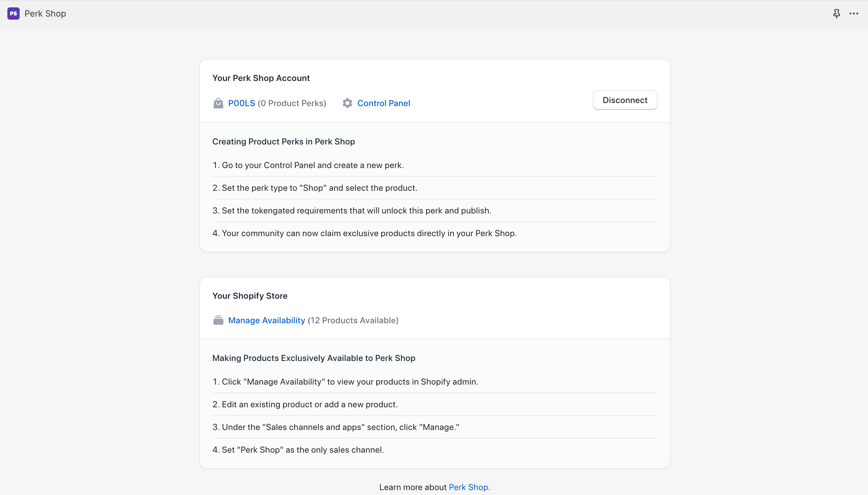Click the (12 Products Available) text
The width and height of the screenshot is (868, 495).
coord(353,320)
